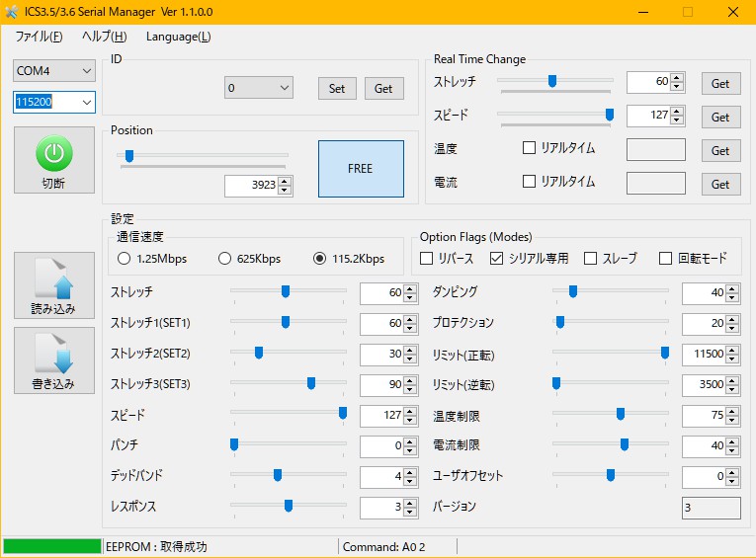Decrease プロテクション value with down arrow

(x=732, y=328)
